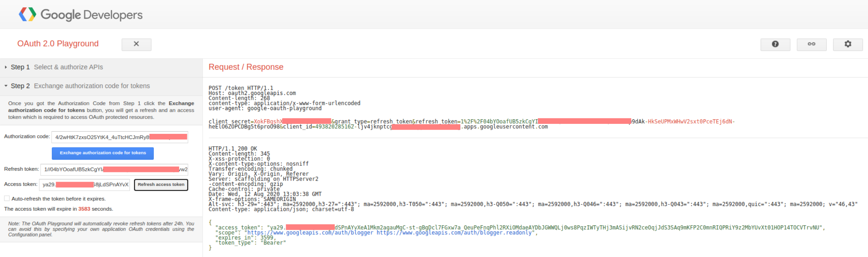Click 'Server: scaffolding on HTTPServer2' line
This screenshot has width=868, height=257.
(x=263, y=179)
